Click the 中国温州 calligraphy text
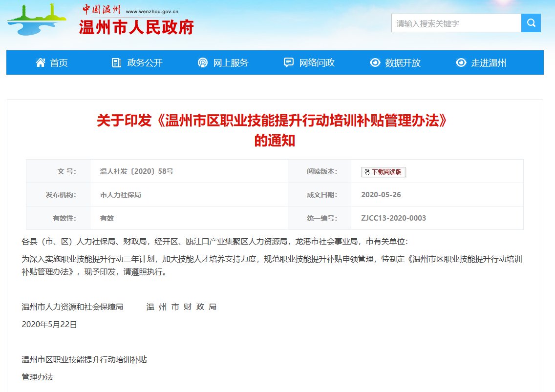 coord(101,10)
